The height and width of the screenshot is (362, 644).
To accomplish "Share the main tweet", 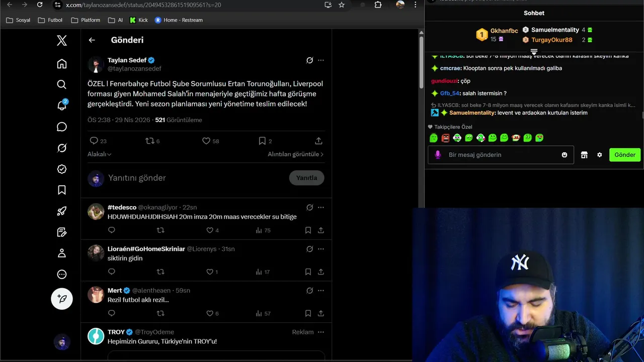I will pyautogui.click(x=318, y=141).
